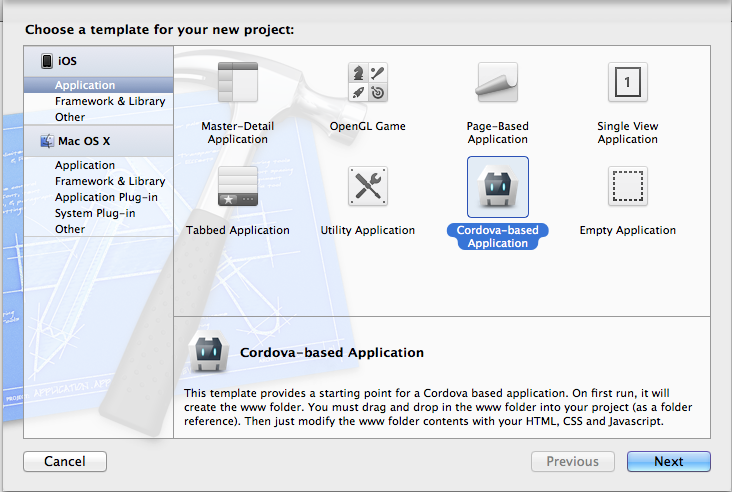Pick the Page-Based Application template icon
Image resolution: width=732 pixels, height=492 pixels.
coord(498,82)
